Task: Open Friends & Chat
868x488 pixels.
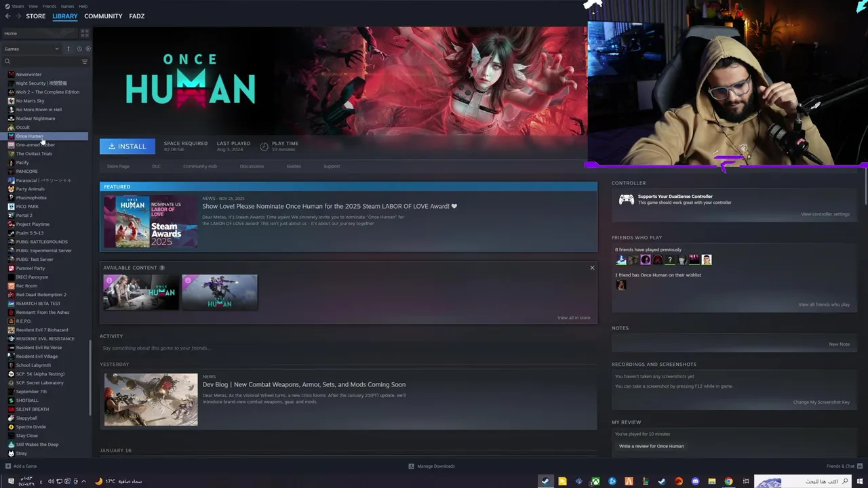Action: tap(844, 466)
